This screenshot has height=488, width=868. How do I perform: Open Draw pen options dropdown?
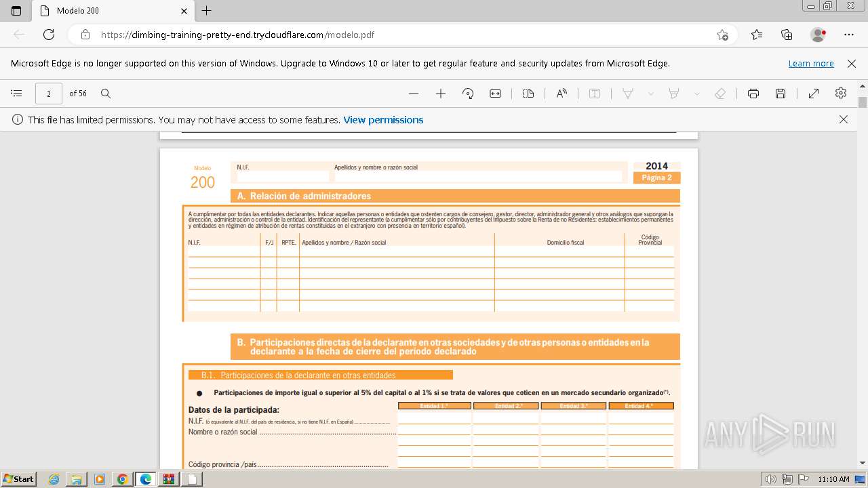pyautogui.click(x=650, y=94)
